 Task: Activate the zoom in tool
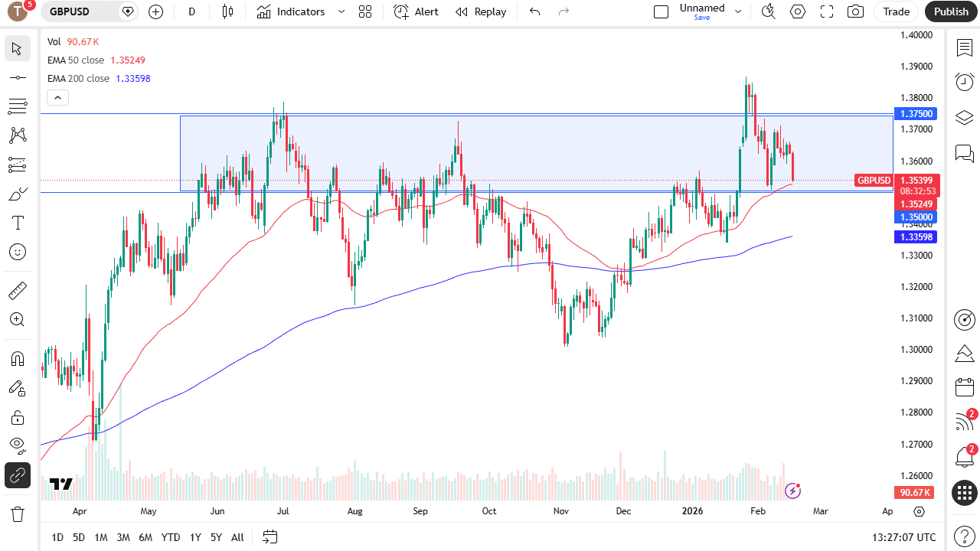[x=17, y=320]
